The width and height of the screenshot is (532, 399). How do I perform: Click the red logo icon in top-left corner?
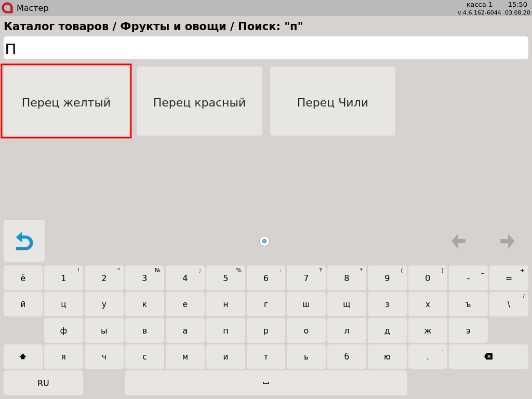coord(7,8)
